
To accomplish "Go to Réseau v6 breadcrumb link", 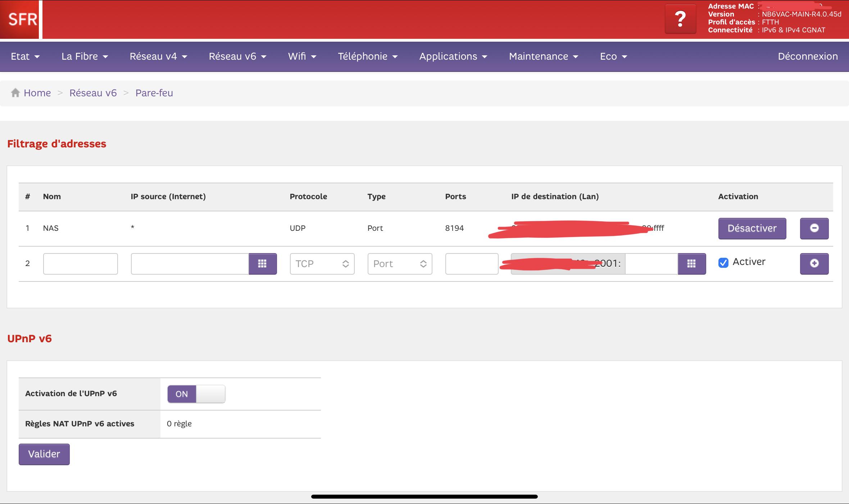I will (93, 93).
